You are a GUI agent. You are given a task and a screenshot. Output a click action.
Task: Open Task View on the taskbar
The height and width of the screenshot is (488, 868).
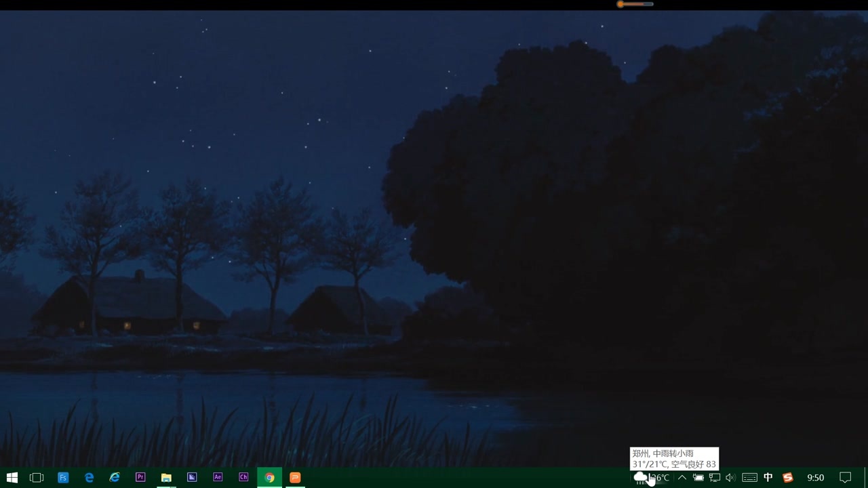coord(37,477)
